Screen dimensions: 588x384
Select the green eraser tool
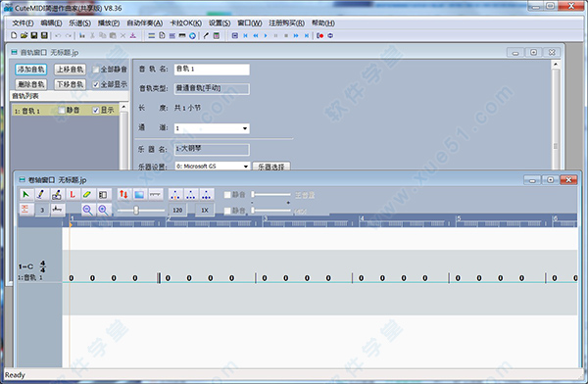pyautogui.click(x=87, y=195)
